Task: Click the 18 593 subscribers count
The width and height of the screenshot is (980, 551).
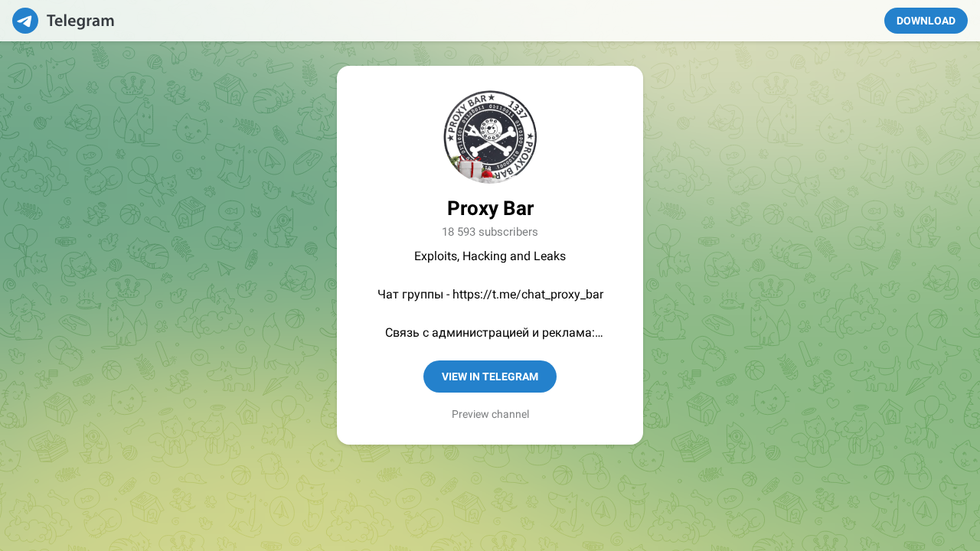Action: coord(490,232)
